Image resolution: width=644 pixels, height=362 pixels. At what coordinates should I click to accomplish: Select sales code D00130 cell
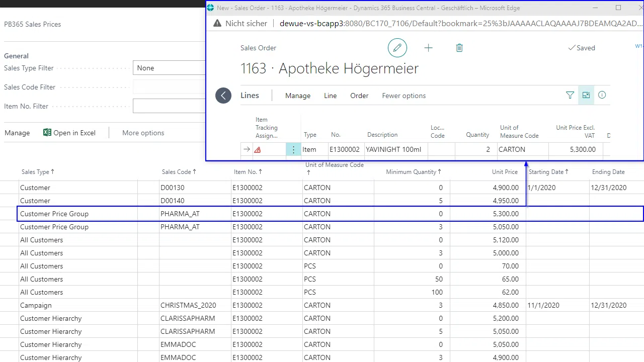click(x=195, y=188)
